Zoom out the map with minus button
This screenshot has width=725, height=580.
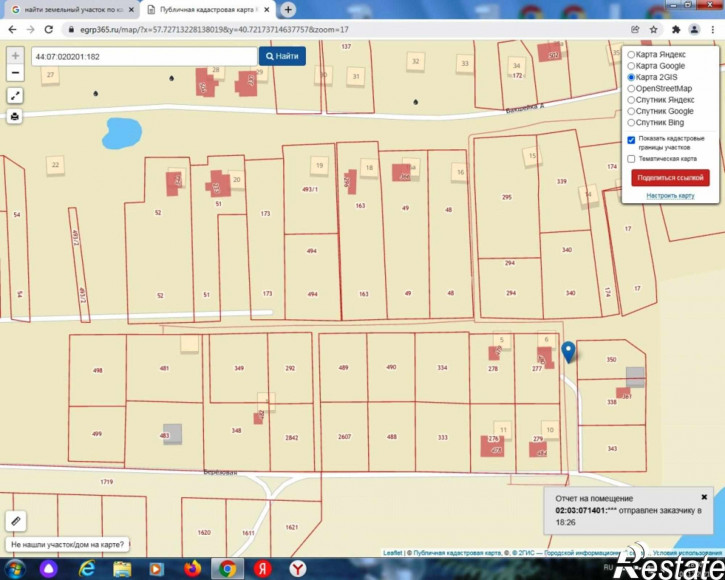click(15, 73)
